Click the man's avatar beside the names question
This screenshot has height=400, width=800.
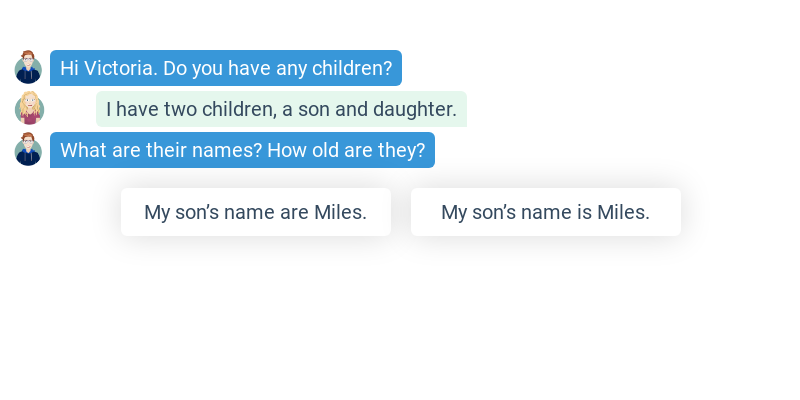coord(28,150)
